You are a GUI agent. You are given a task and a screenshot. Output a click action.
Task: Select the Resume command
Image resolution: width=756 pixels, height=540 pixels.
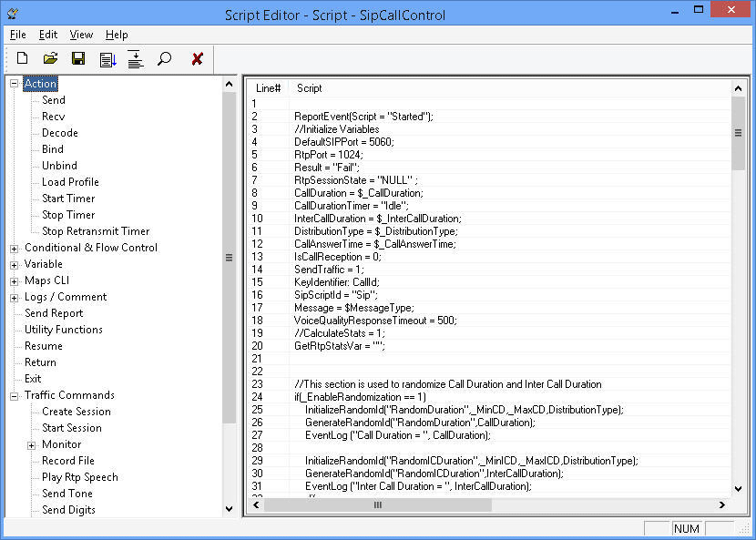click(44, 346)
